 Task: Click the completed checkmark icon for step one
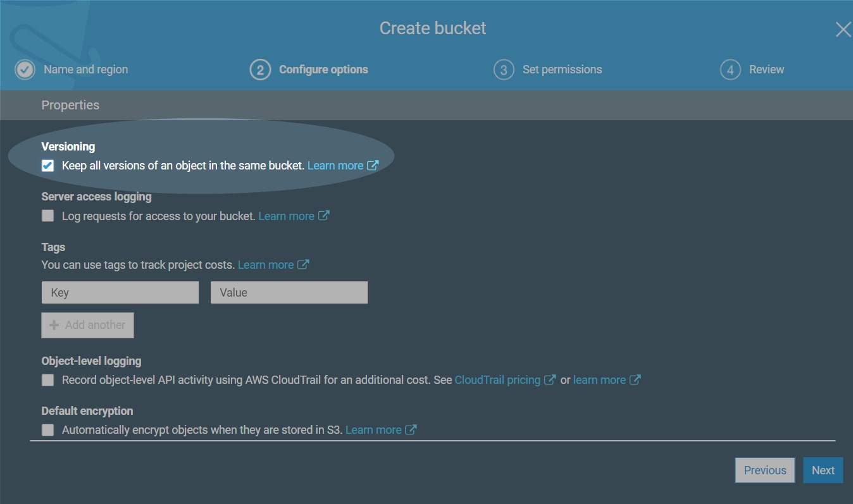coord(25,70)
